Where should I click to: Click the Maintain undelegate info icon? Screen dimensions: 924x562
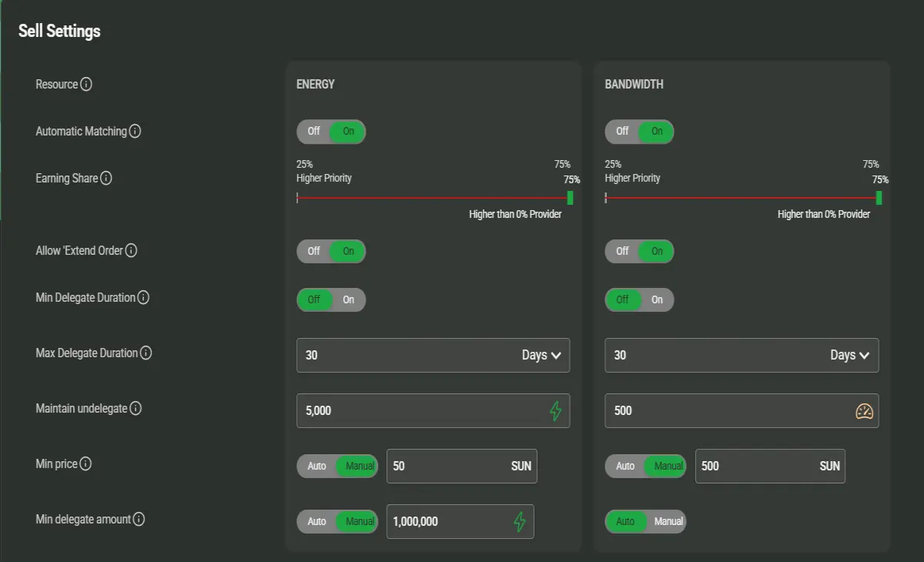pos(136,408)
